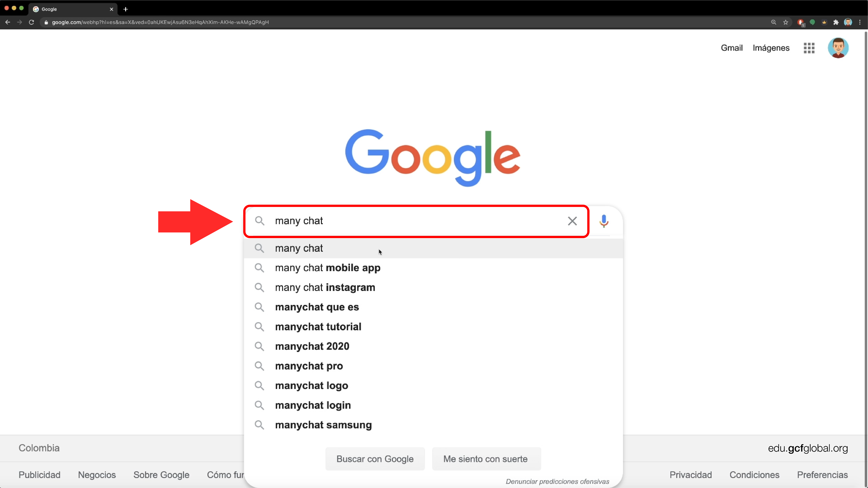Select the 'Publicidad' menu item in footer
Viewport: 868px width, 488px height.
coord(39,475)
